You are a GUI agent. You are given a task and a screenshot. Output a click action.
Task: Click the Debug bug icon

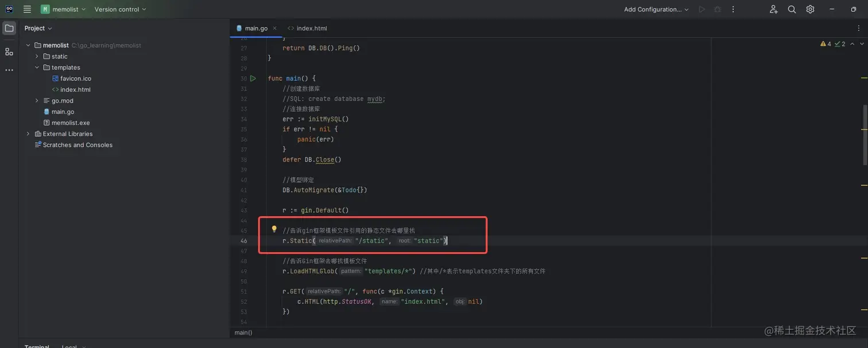718,9
